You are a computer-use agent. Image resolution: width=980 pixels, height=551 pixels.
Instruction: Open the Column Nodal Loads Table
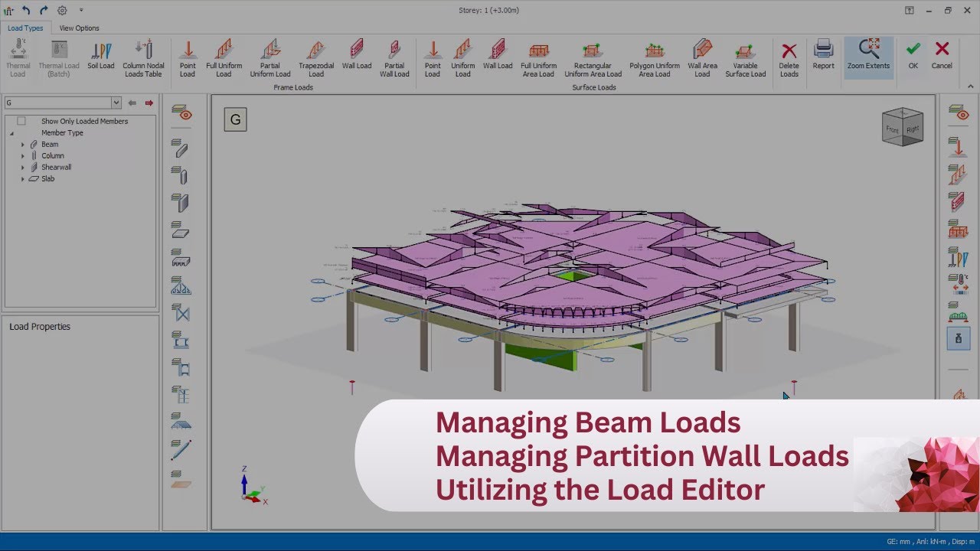tap(143, 59)
